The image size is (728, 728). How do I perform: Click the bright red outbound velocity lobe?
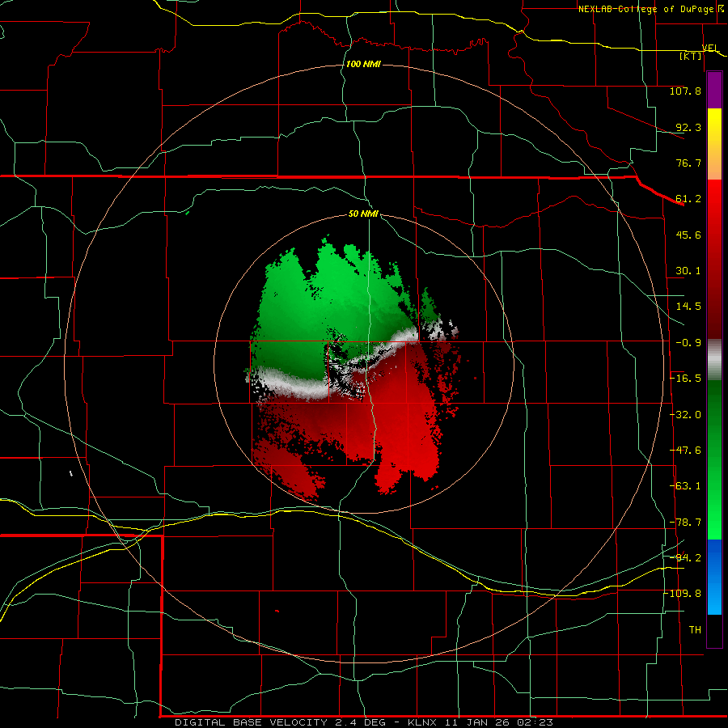pyautogui.click(x=406, y=418)
